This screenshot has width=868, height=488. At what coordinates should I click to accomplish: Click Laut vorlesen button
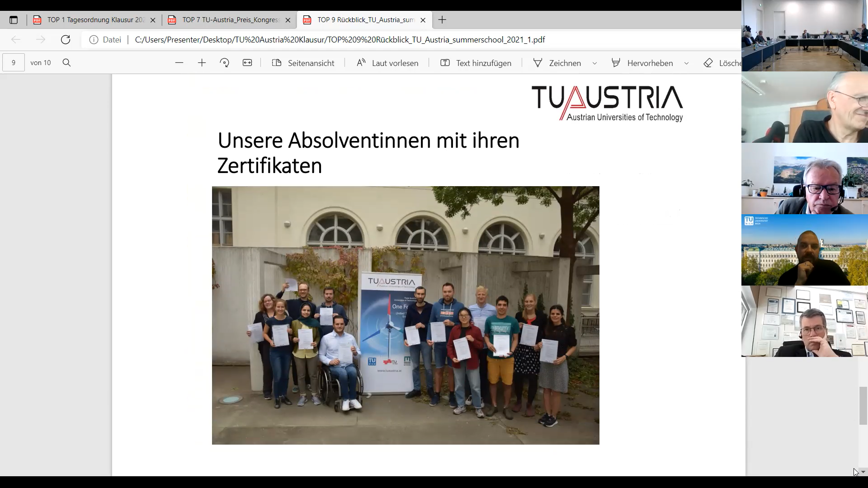pyautogui.click(x=387, y=63)
